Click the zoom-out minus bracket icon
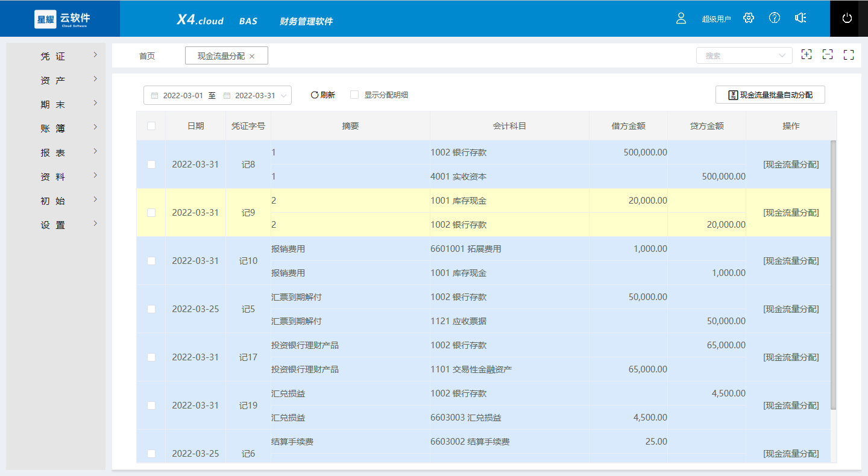This screenshot has width=868, height=476. click(x=828, y=54)
